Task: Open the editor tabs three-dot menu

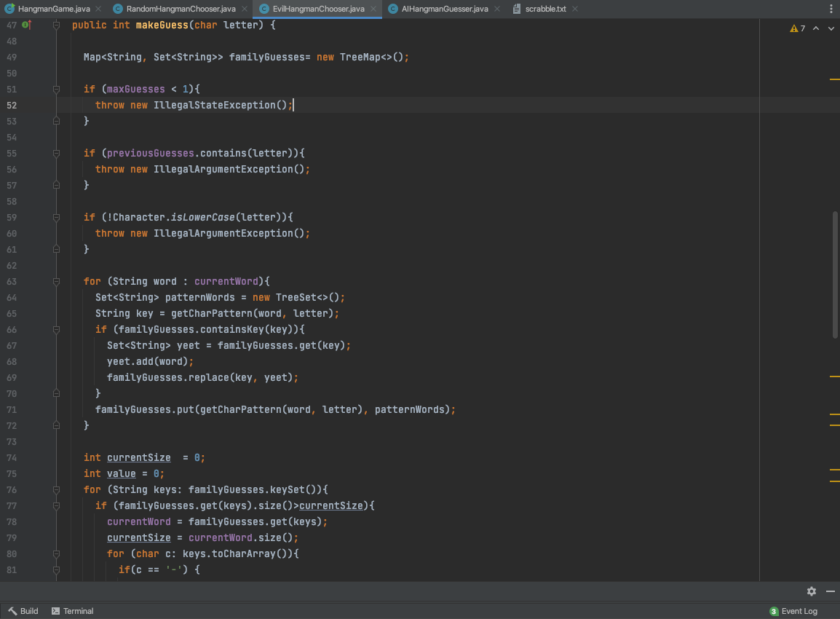Action: (830, 9)
